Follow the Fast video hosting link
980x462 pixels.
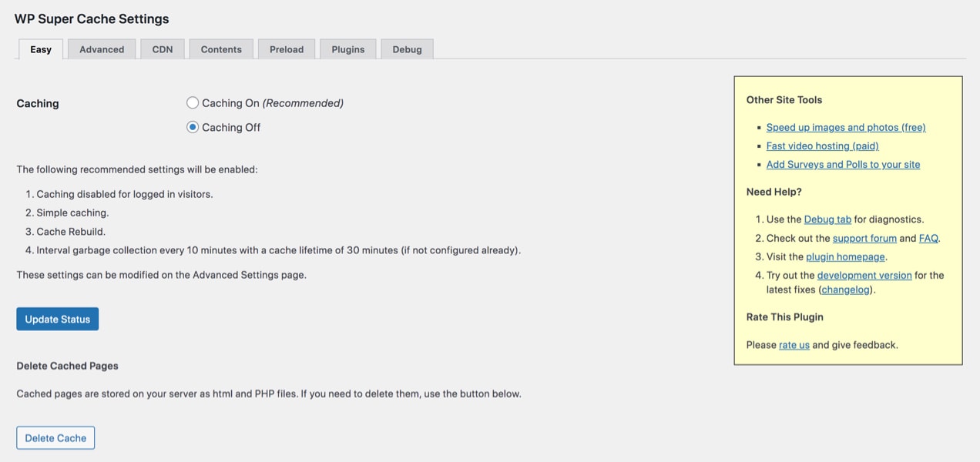[822, 146]
